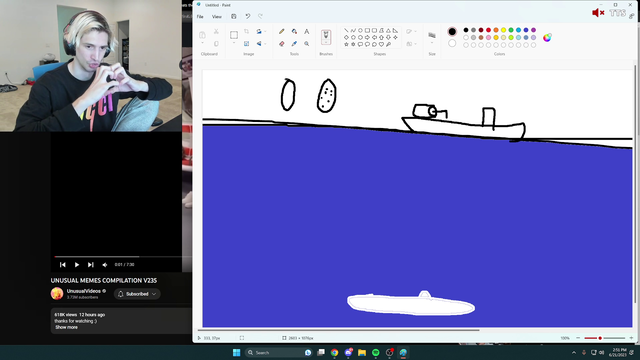640x360 pixels.
Task: Choose the five-point Star shape
Action: tap(346, 44)
